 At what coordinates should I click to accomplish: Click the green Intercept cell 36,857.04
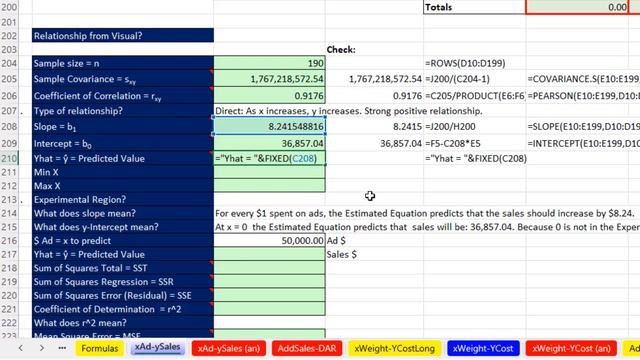click(269, 143)
